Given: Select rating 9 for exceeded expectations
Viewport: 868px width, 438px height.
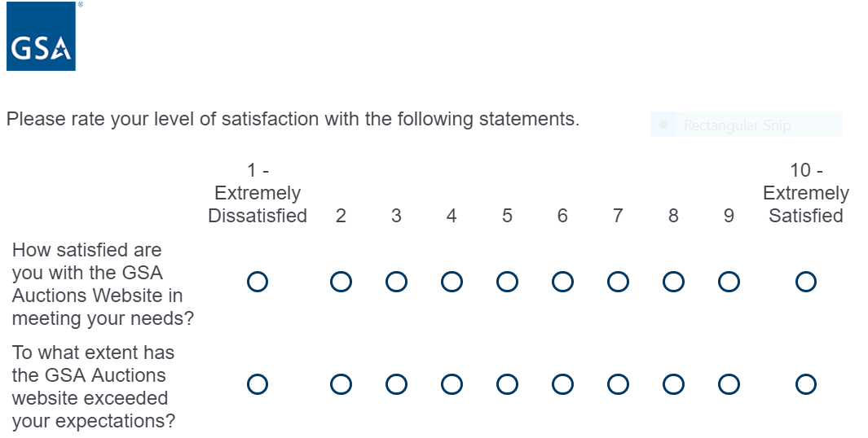Looking at the screenshot, I should (x=729, y=384).
